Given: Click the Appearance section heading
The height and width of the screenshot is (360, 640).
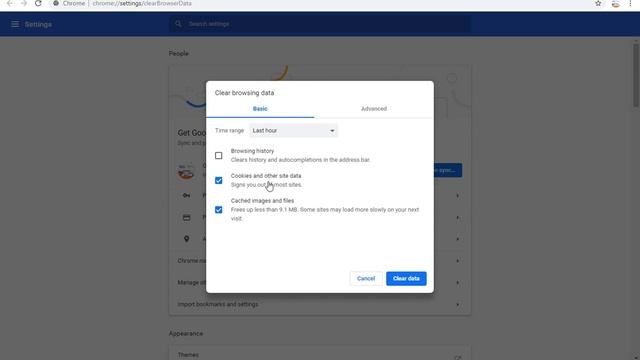Looking at the screenshot, I should (x=186, y=333).
